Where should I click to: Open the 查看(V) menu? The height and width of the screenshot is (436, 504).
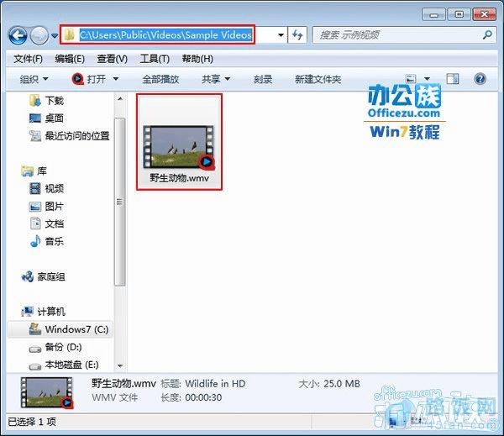tap(113, 59)
